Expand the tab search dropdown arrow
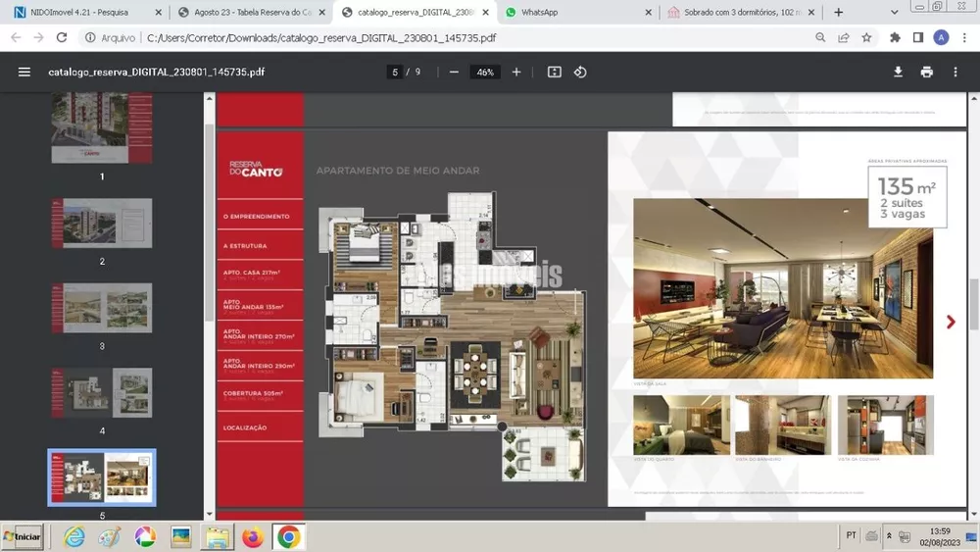980x552 pixels. pos(895,12)
